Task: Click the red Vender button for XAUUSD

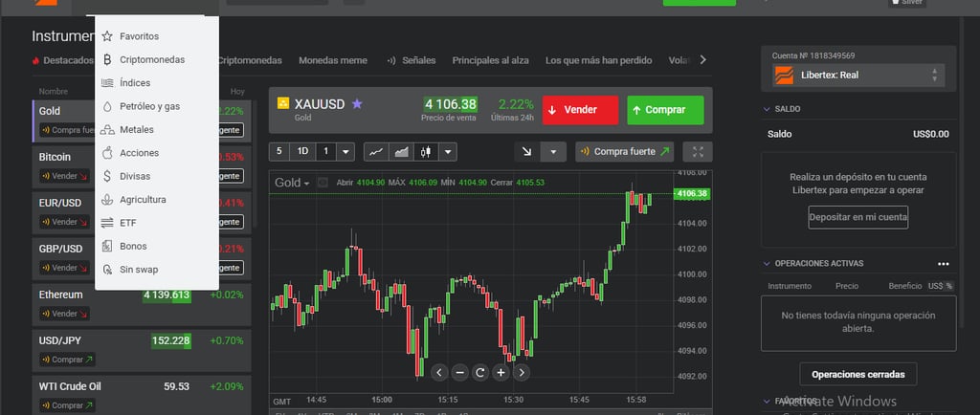Action: pos(581,110)
